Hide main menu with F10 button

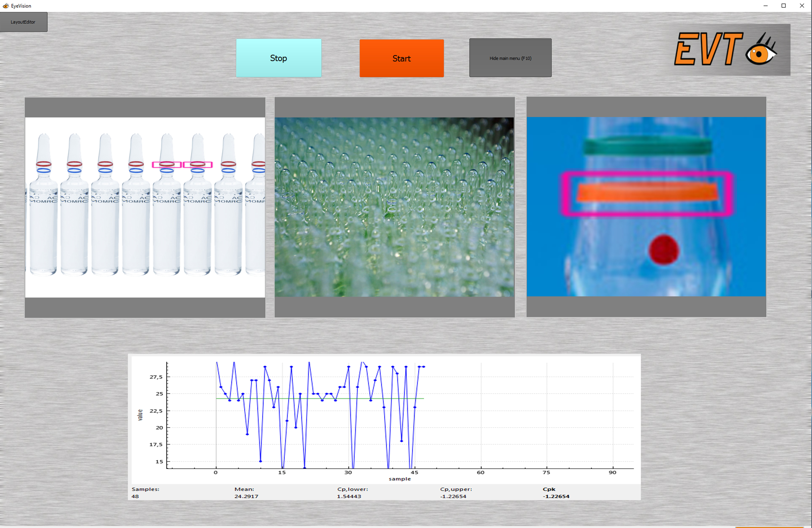[x=510, y=58]
